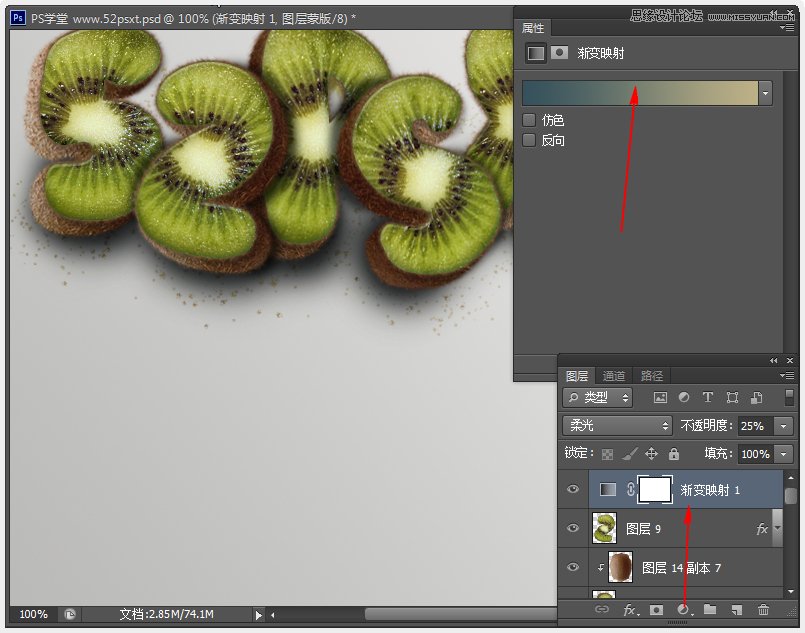The image size is (805, 633).
Task: Switch to the 路径 (Paths) tab
Action: pos(651,375)
